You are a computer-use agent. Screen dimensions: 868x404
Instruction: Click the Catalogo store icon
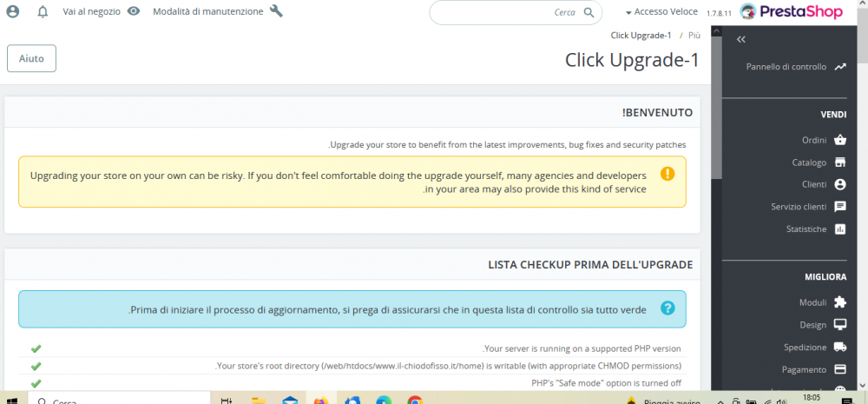[x=840, y=162]
